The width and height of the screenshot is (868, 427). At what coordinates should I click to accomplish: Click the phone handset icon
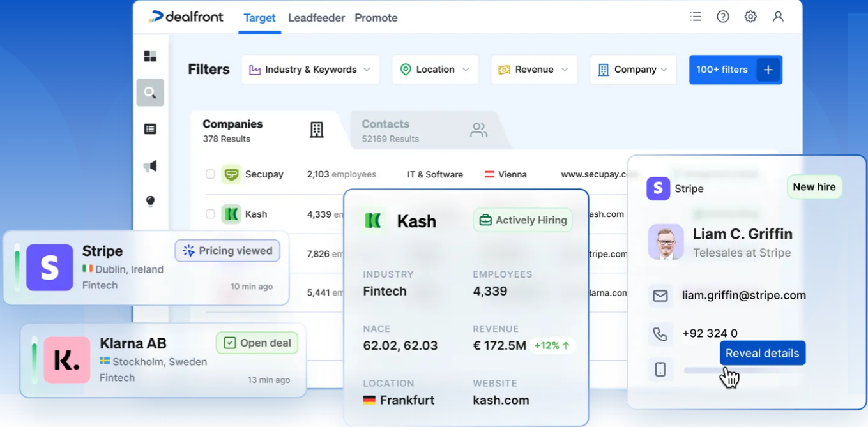coord(660,333)
